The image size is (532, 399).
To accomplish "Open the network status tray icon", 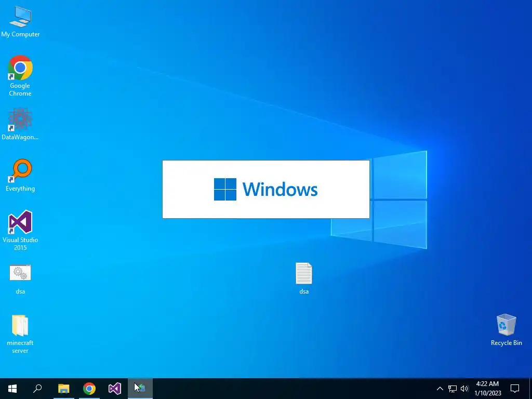I will [453, 389].
